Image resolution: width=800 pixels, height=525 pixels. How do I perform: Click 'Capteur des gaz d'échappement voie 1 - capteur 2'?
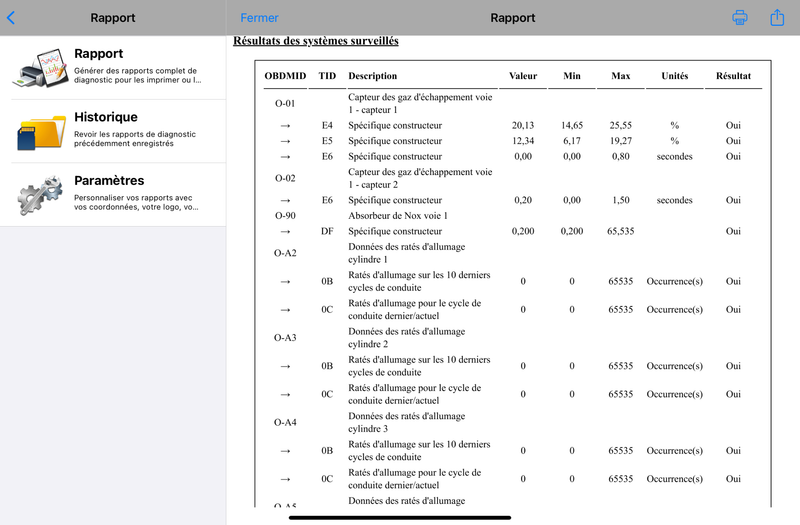tap(420, 178)
